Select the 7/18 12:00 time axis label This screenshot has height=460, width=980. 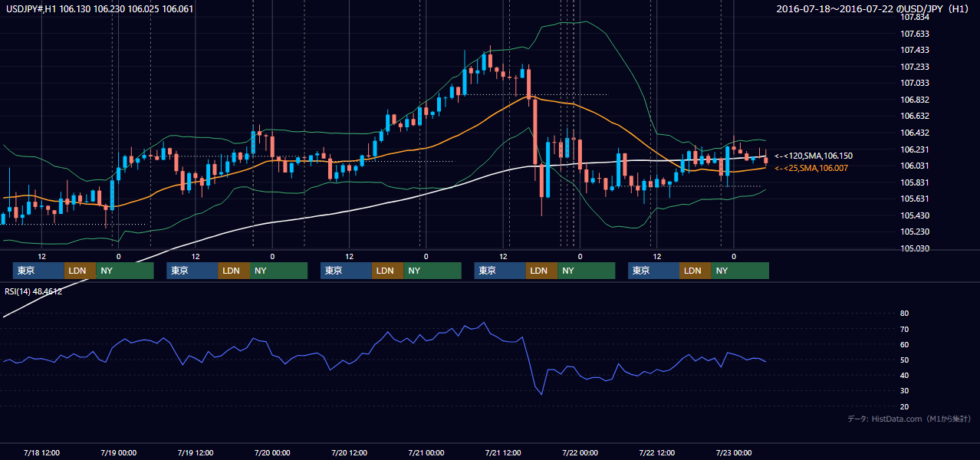pyautogui.click(x=42, y=452)
